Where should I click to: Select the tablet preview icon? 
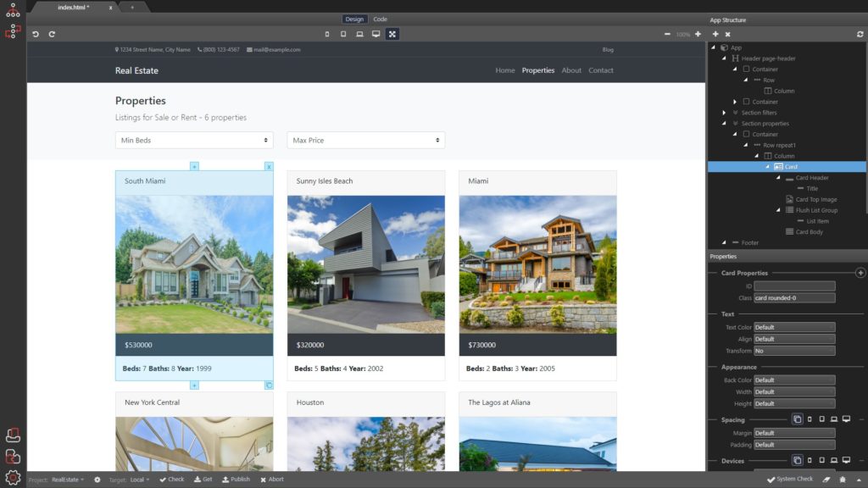tap(343, 34)
